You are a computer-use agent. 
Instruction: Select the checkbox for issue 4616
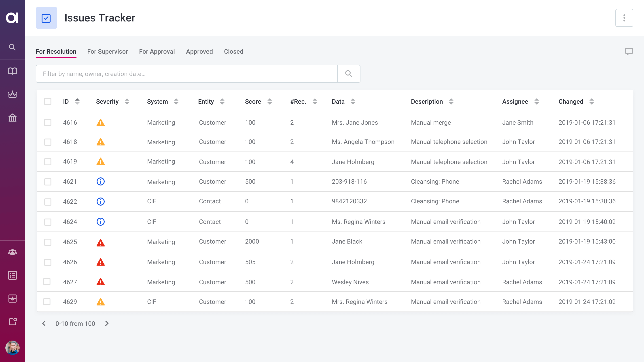point(47,122)
